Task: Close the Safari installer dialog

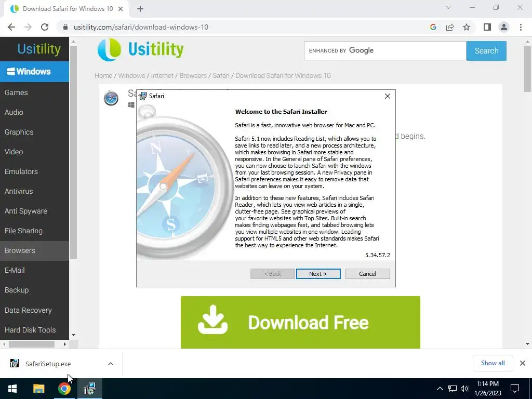Action: coord(388,96)
